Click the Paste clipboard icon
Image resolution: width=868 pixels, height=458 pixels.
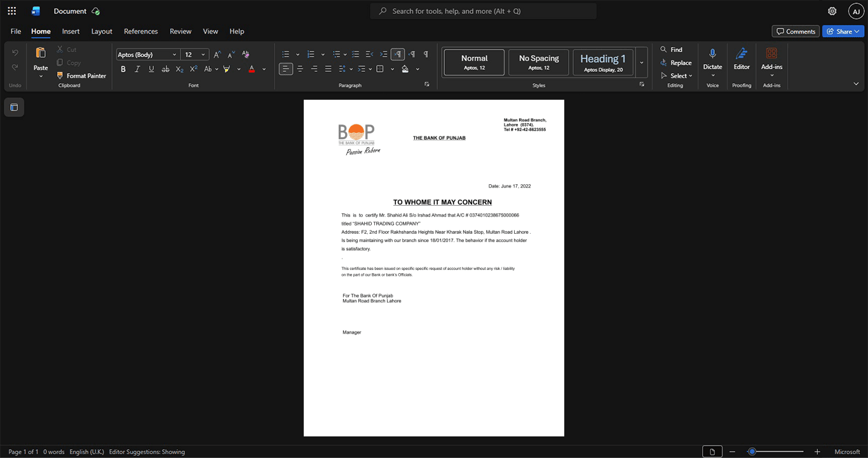point(41,53)
